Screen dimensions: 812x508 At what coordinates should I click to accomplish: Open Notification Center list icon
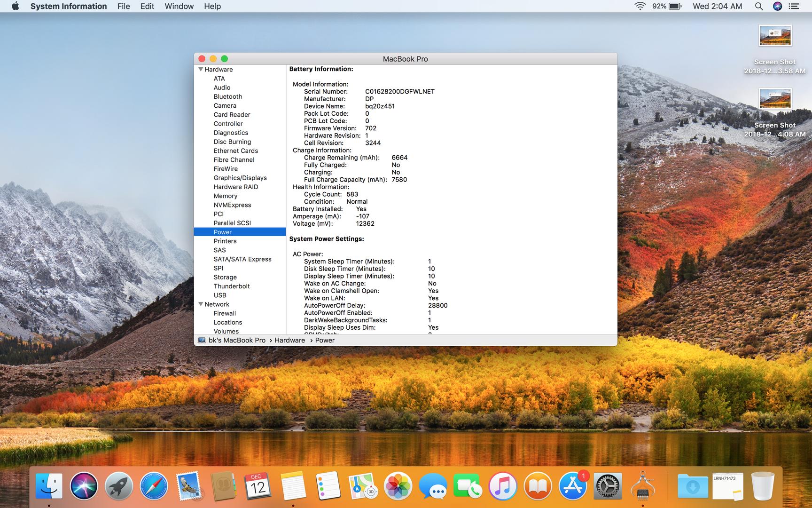(x=794, y=6)
